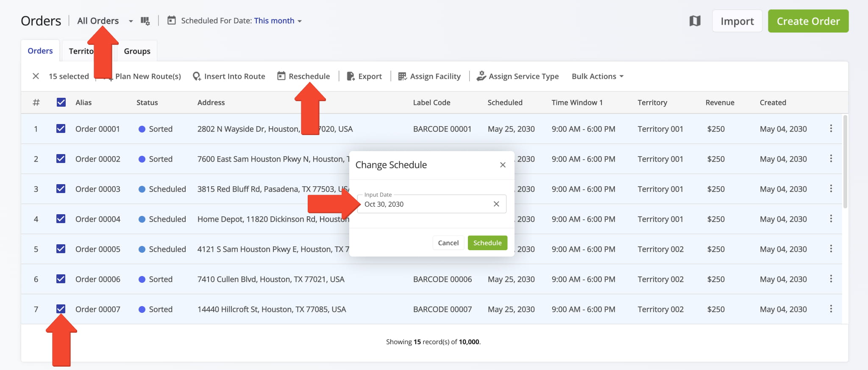
Task: Click the Reschedule calendar icon
Action: (281, 76)
